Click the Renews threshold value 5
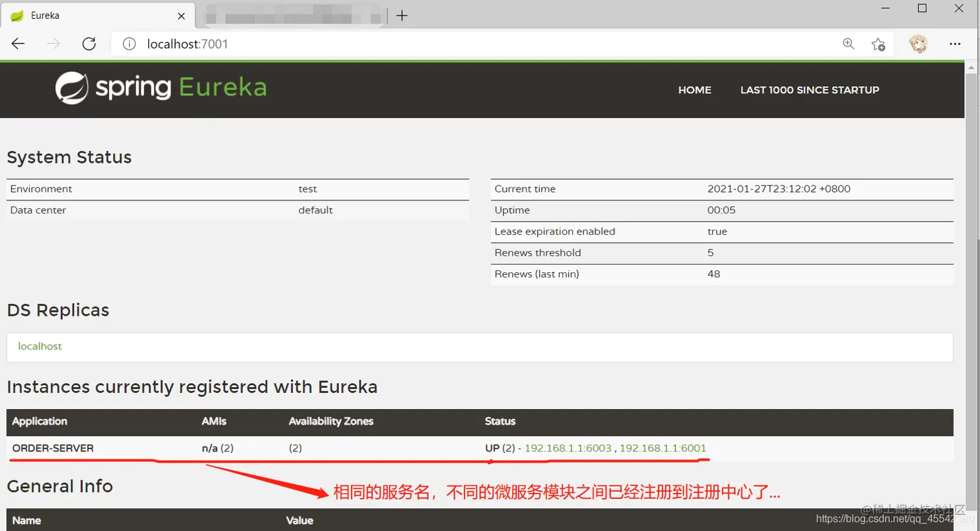Image resolution: width=980 pixels, height=531 pixels. point(710,253)
